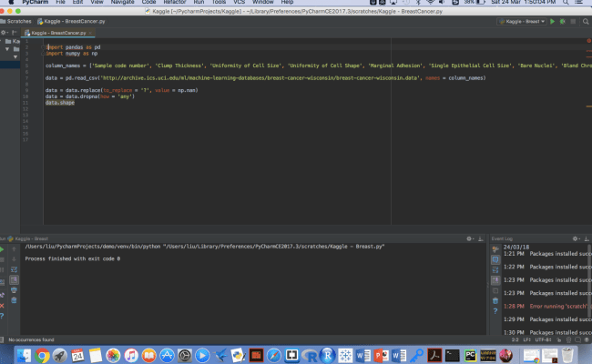Image resolution: width=592 pixels, height=364 pixels.
Task: Click the up-stack-trace arrow in Run panel
Action: click(14, 249)
